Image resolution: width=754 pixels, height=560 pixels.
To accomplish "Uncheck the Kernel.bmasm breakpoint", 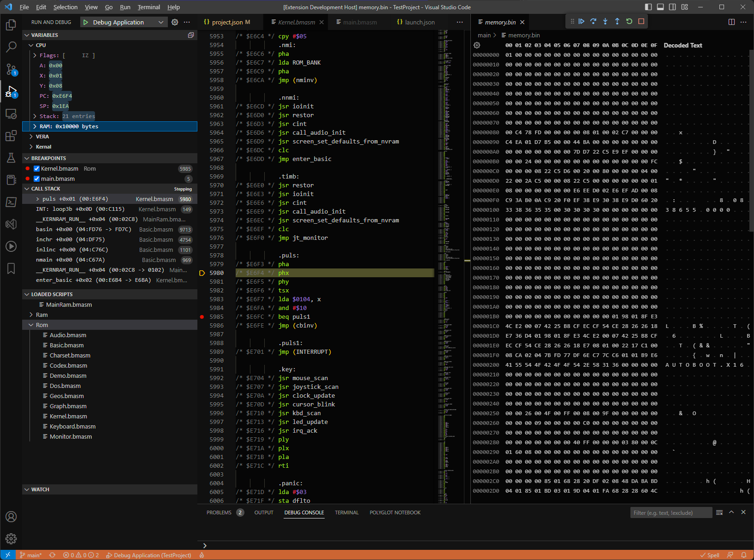I will point(36,168).
